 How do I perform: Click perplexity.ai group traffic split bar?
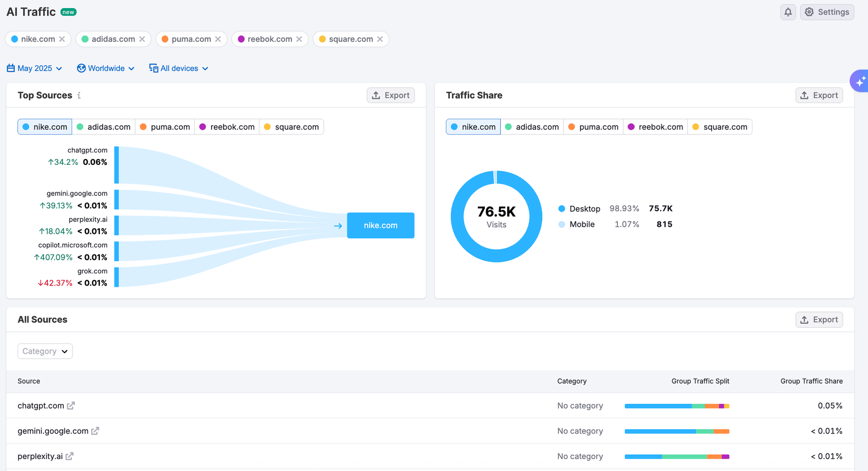point(677,457)
